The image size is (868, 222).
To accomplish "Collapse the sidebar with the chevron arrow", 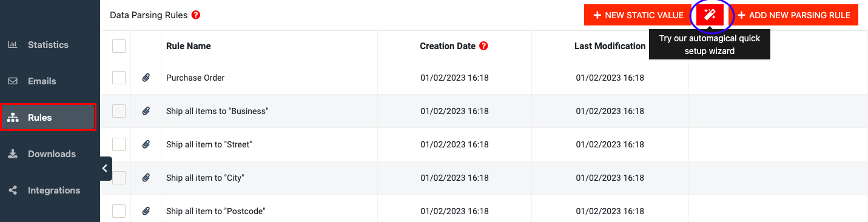I will click(106, 169).
